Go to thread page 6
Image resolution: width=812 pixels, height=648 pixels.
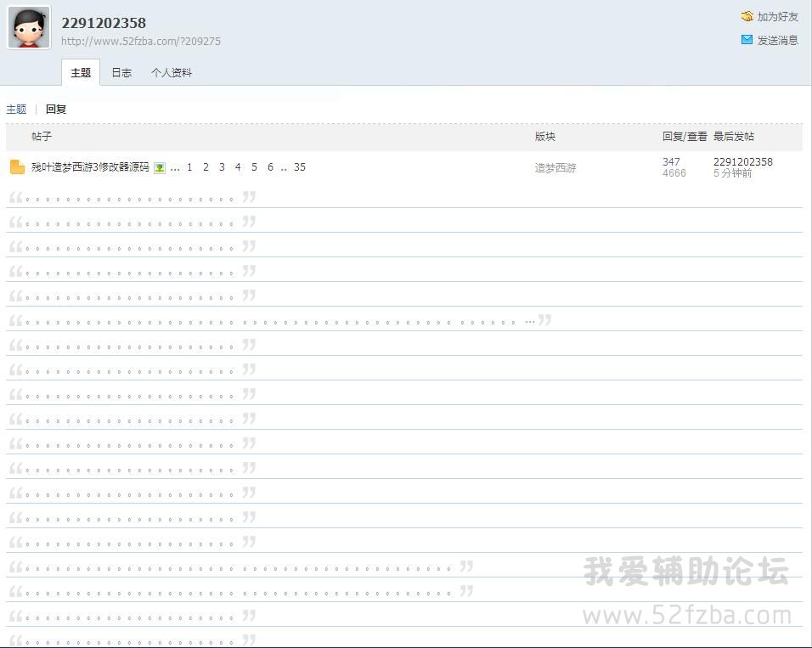pyautogui.click(x=270, y=166)
